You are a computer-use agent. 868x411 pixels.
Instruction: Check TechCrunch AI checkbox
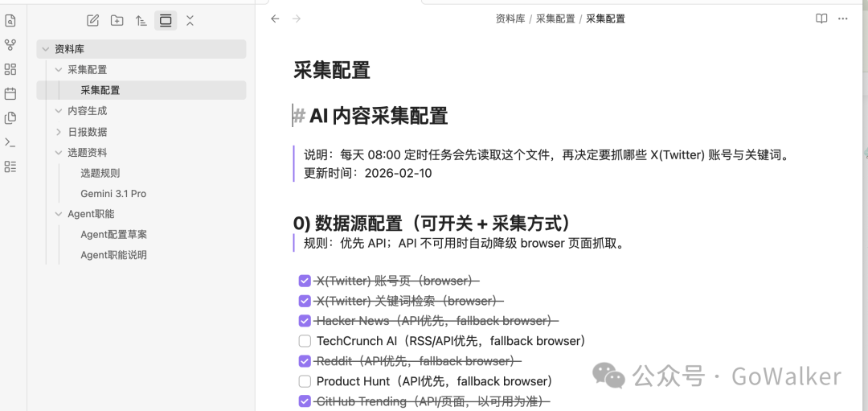point(305,341)
